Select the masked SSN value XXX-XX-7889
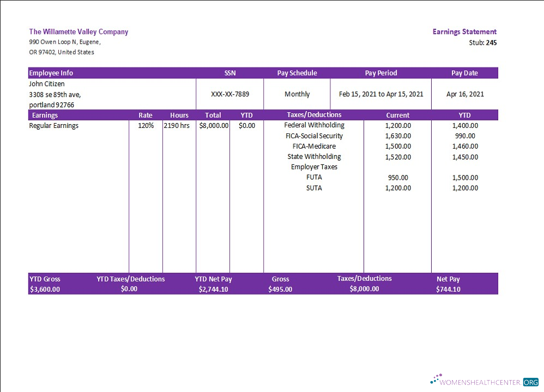The image size is (544, 392). [230, 94]
